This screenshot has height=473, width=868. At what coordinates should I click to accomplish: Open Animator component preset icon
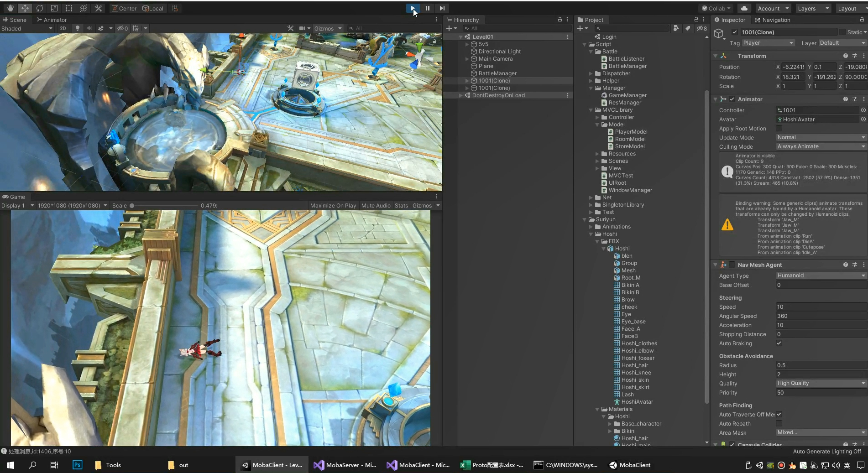854,99
